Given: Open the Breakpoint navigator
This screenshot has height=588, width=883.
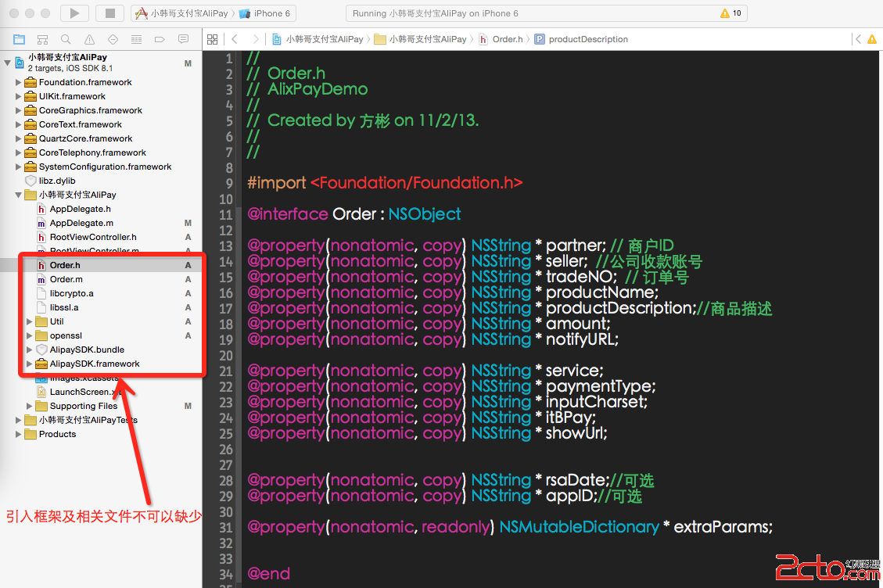Looking at the screenshot, I should coord(160,39).
